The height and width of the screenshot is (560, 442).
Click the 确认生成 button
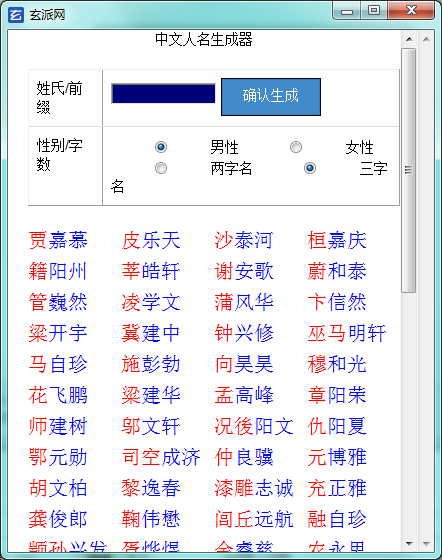coord(271,97)
